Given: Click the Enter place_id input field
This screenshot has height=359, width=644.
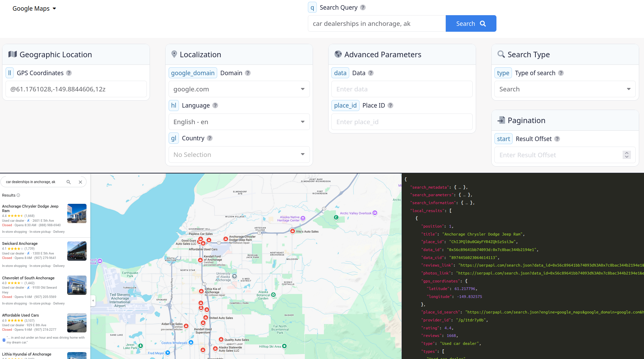Looking at the screenshot, I should coord(402,122).
